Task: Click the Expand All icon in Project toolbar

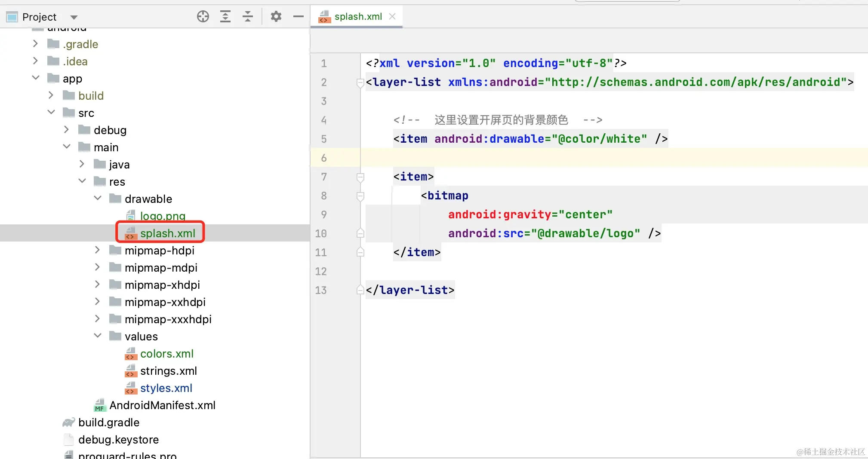Action: [x=225, y=17]
